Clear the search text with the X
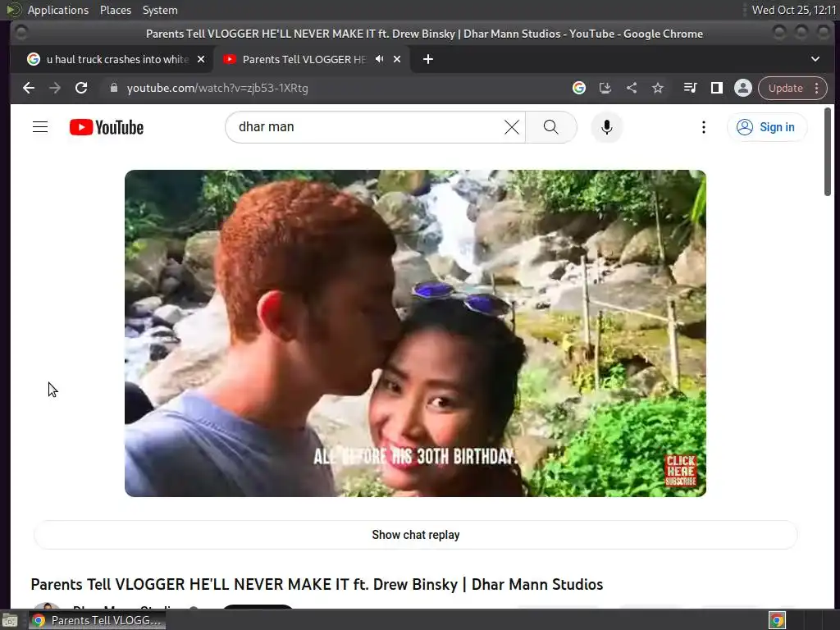This screenshot has height=630, width=840. (x=512, y=127)
